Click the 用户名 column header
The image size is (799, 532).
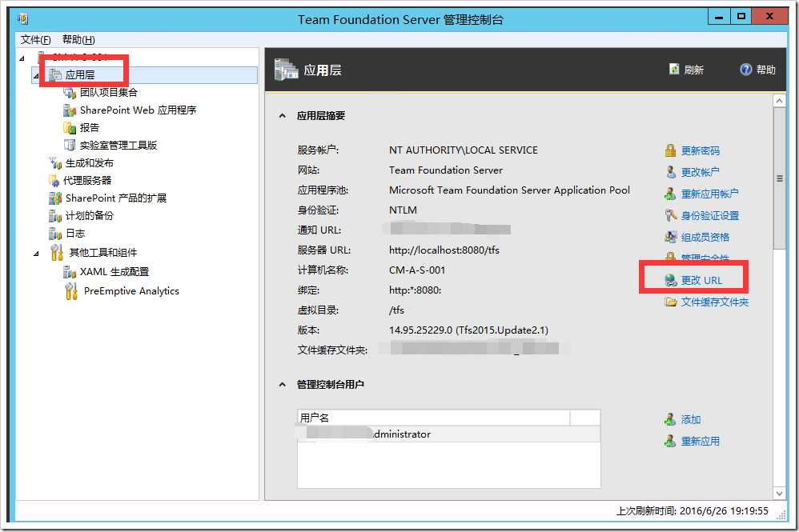[x=434, y=418]
